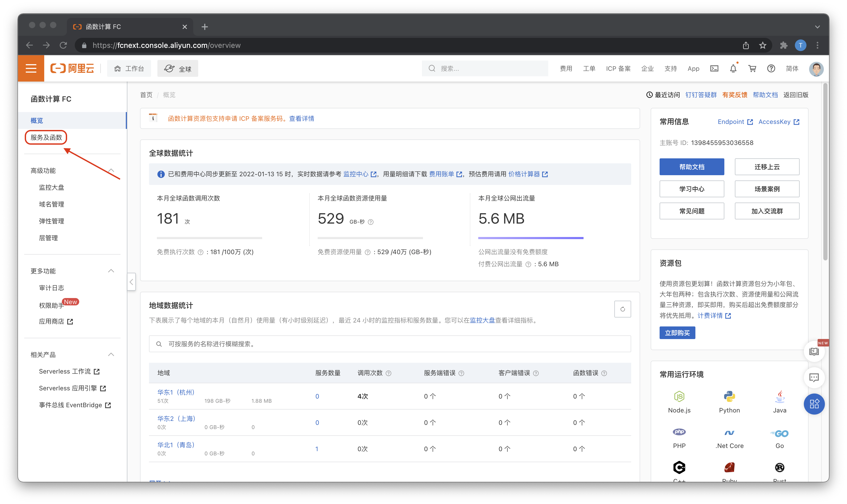This screenshot has width=847, height=504.
Task: Click the 立即购买 button
Action: pos(677,333)
